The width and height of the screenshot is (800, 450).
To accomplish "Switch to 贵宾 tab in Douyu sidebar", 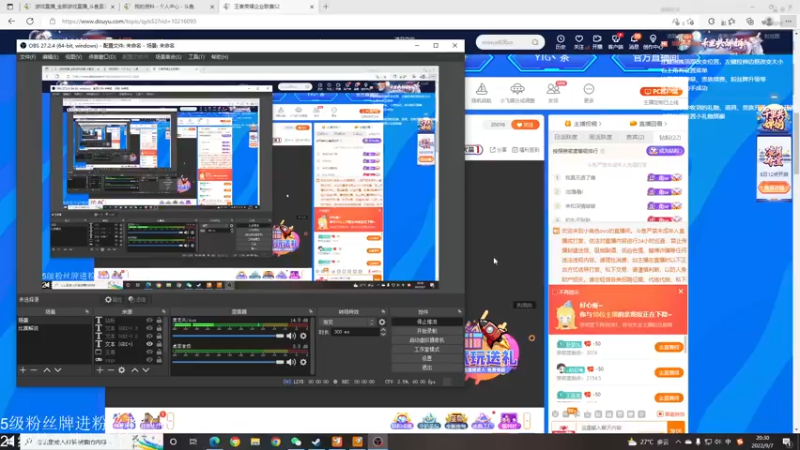I will 635,137.
